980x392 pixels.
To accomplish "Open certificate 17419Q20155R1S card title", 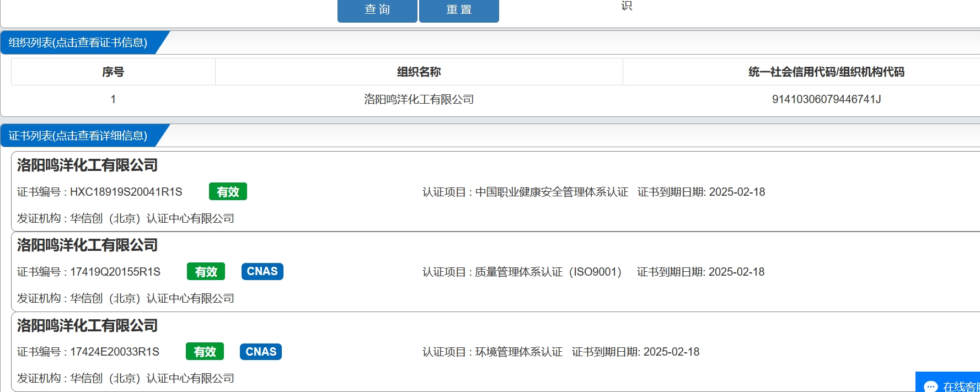I will (87, 245).
